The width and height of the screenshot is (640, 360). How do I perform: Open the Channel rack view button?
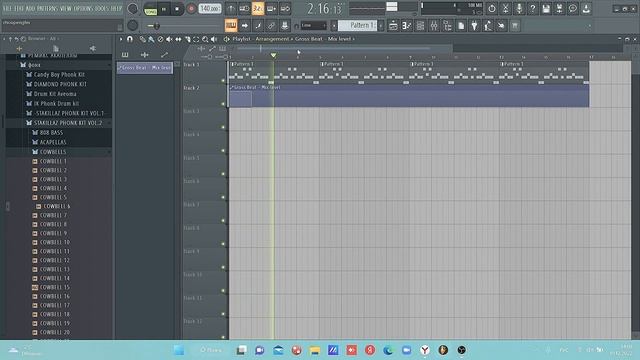420,26
